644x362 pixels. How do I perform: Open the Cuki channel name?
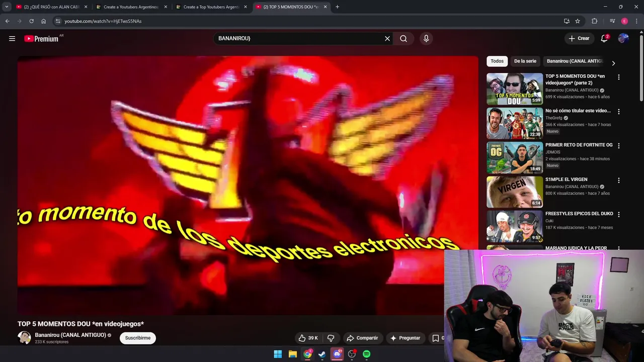tap(549, 221)
